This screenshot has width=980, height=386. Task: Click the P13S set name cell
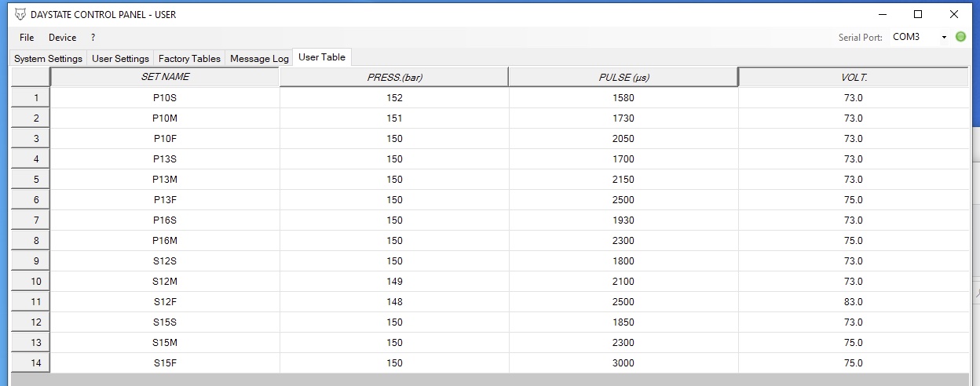click(x=165, y=159)
